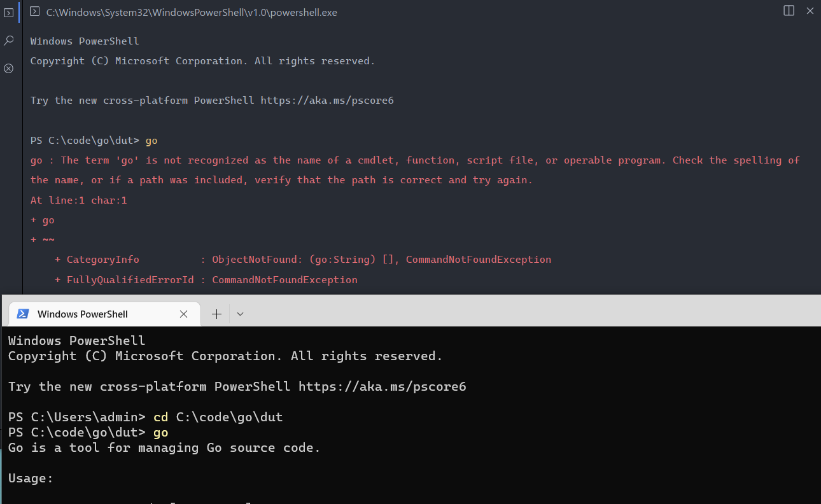The width and height of the screenshot is (821, 504).
Task: Click the CommandNotFoundException error text
Action: pos(284,279)
